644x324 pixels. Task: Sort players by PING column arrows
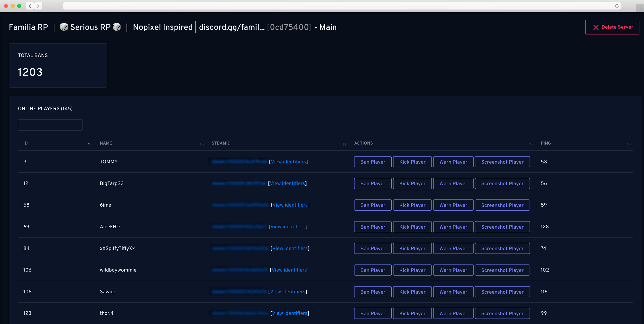[629, 144]
